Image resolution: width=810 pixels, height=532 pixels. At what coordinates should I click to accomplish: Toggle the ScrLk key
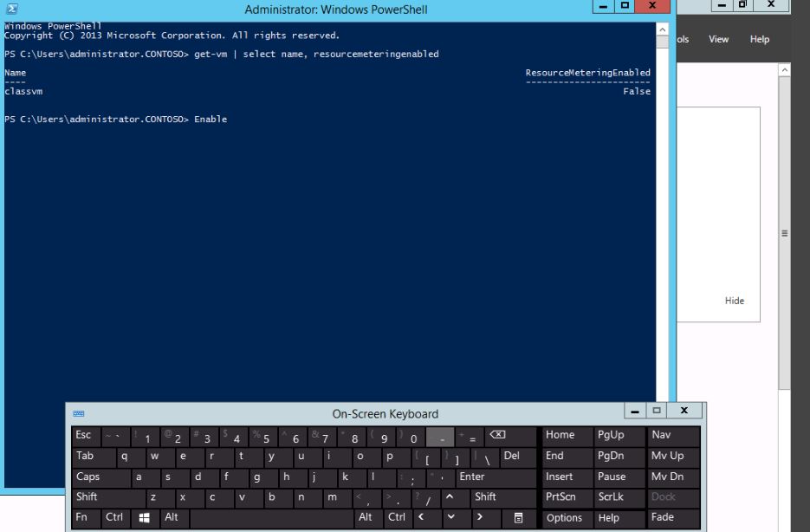click(x=611, y=496)
